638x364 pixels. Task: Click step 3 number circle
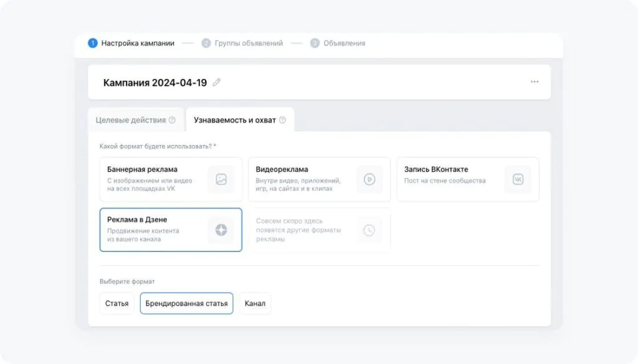click(x=315, y=43)
